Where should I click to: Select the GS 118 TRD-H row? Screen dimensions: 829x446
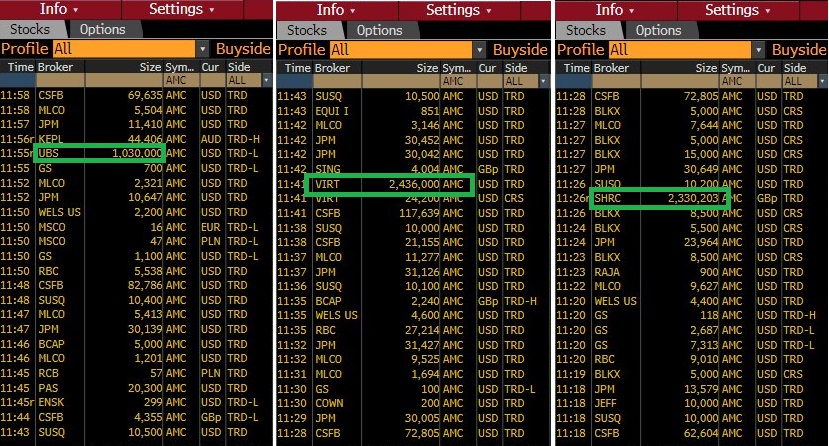click(692, 315)
